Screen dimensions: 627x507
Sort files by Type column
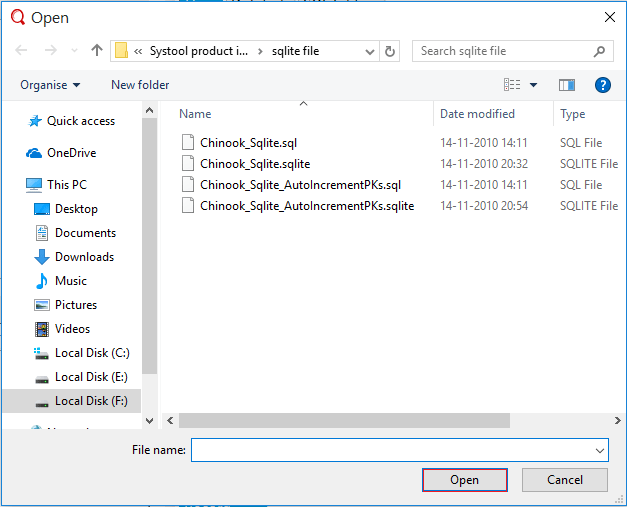coord(573,114)
